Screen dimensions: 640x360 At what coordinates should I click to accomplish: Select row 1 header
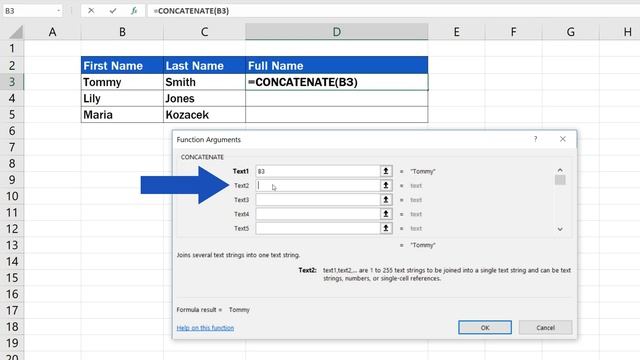(x=12, y=49)
